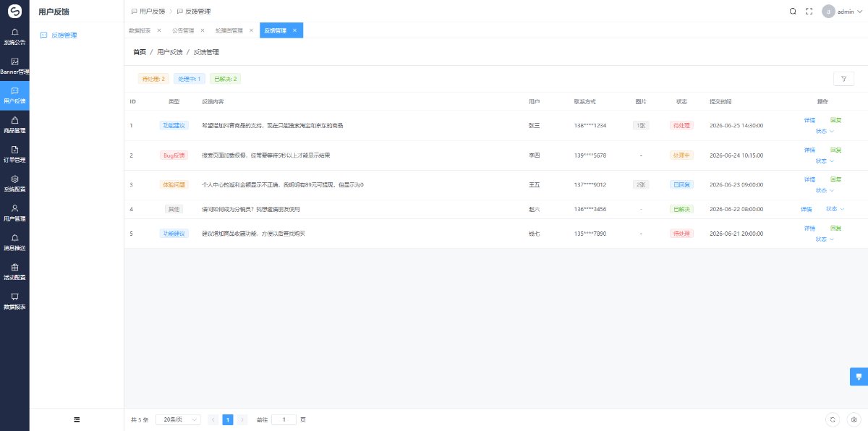
Task: Filter by the 待处理: 2 status tag
Action: [x=154, y=79]
